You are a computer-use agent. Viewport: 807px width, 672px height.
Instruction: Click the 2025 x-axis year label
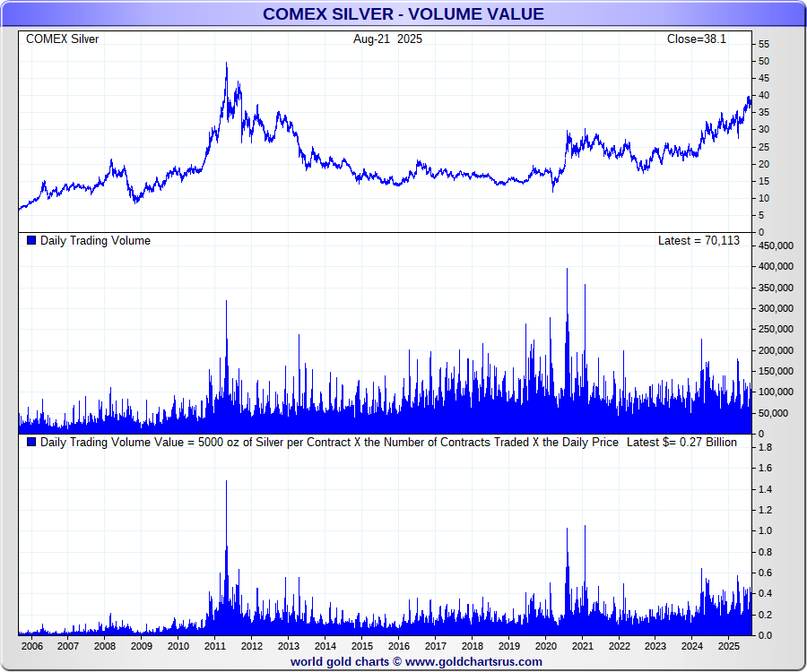click(729, 646)
